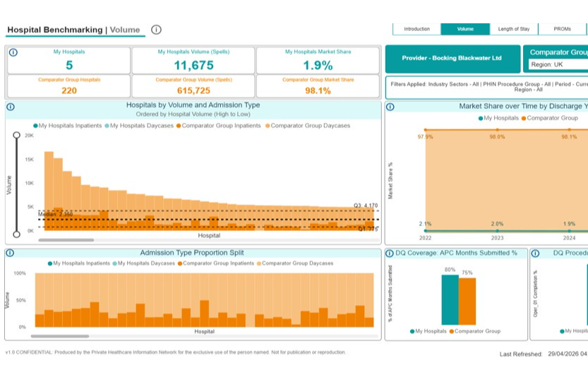Click info icon for DQ Procedure panel
588x392 pixels.
pyautogui.click(x=535, y=253)
